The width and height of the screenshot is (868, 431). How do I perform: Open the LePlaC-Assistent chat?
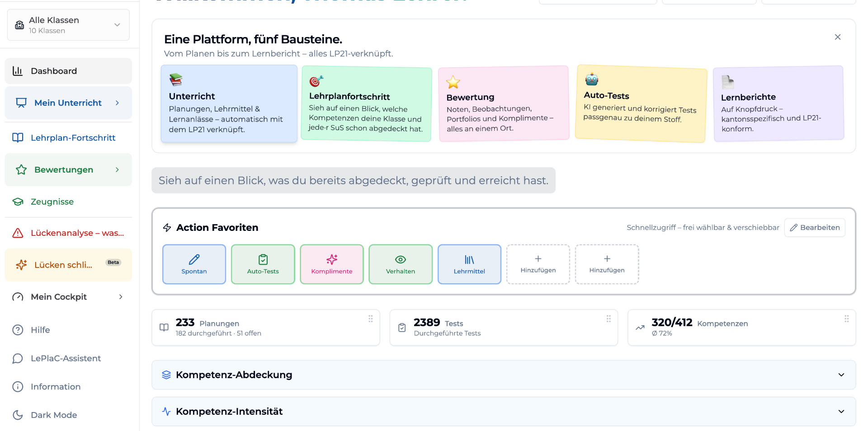(x=68, y=359)
